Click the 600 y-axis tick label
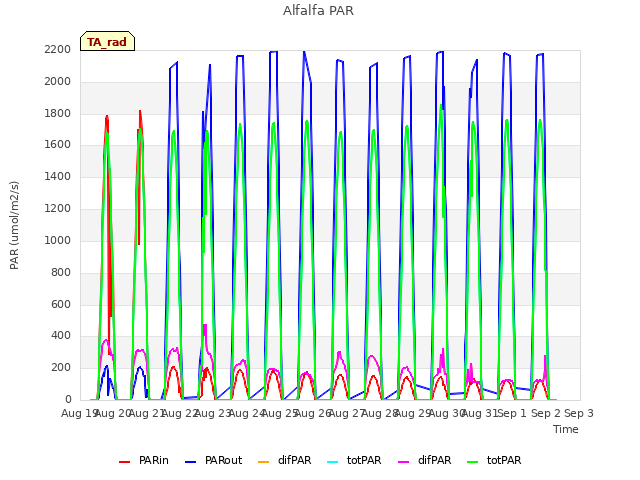The image size is (640, 480). click(x=61, y=304)
